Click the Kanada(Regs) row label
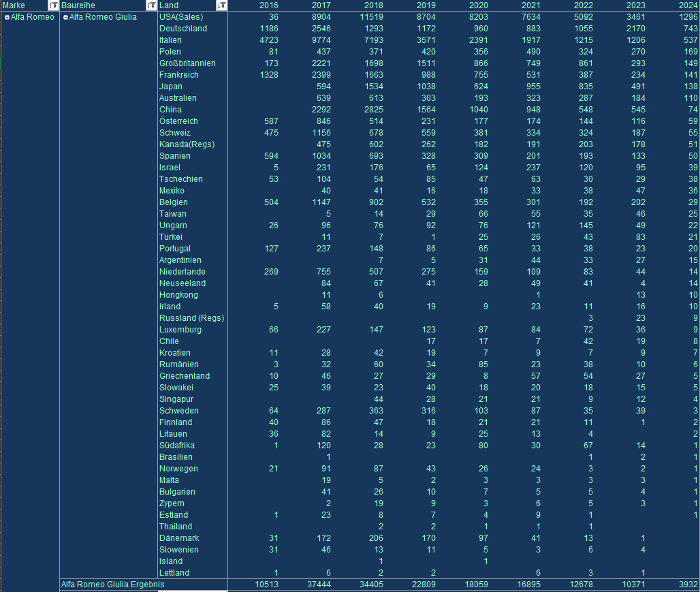 click(187, 144)
